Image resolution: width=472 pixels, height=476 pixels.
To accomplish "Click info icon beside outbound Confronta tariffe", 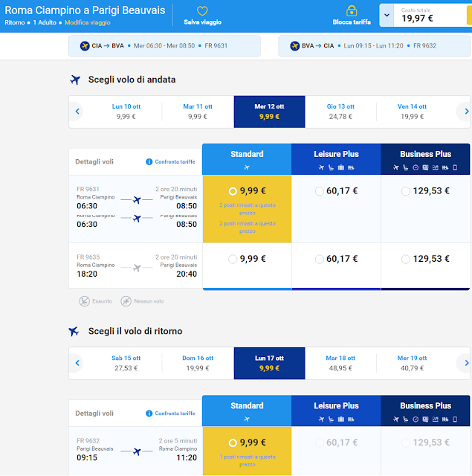I will [x=149, y=162].
